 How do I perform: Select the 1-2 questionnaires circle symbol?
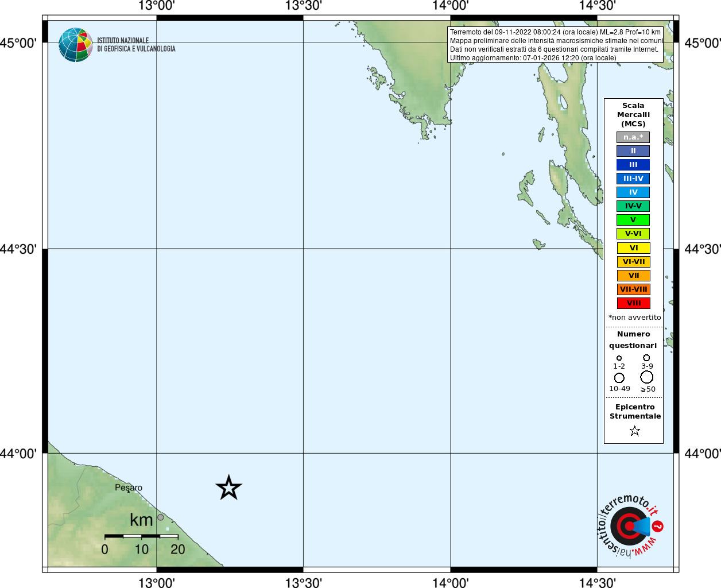pyautogui.click(x=619, y=358)
